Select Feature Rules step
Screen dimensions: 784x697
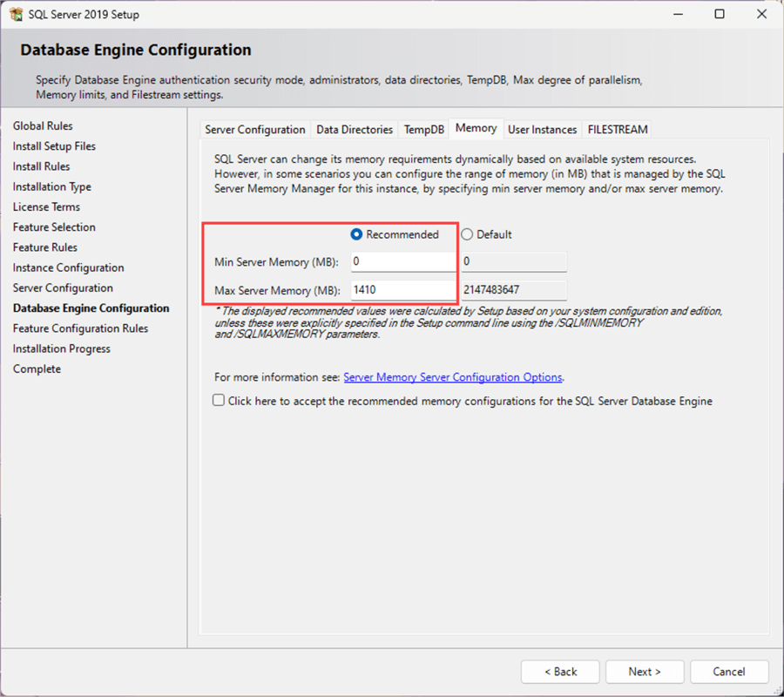point(45,247)
